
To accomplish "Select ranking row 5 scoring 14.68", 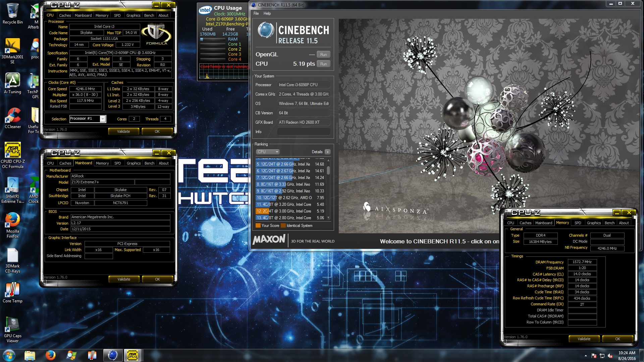I will pos(290,164).
